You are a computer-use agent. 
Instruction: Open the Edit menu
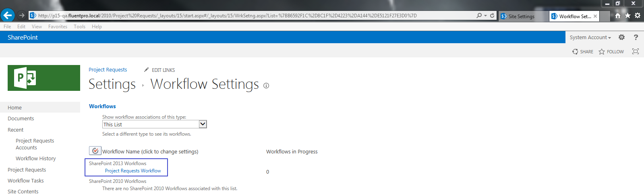point(21,27)
